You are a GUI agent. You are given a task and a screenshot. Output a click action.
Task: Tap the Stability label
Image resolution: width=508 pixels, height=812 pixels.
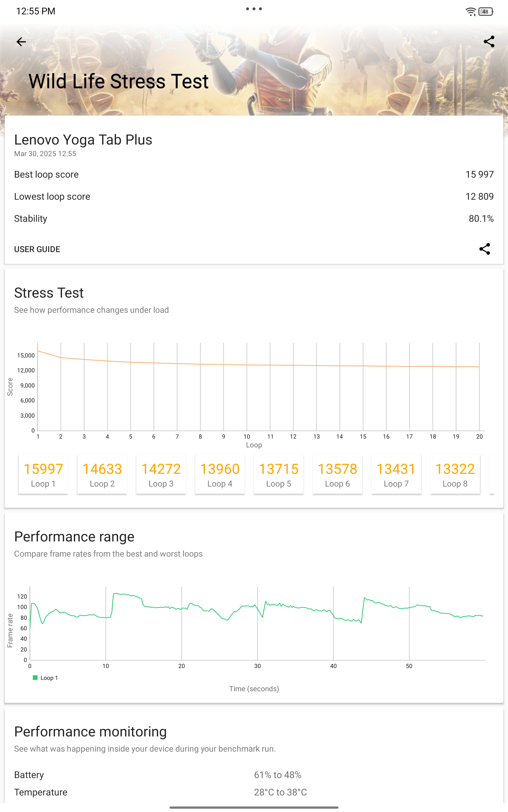coord(31,219)
